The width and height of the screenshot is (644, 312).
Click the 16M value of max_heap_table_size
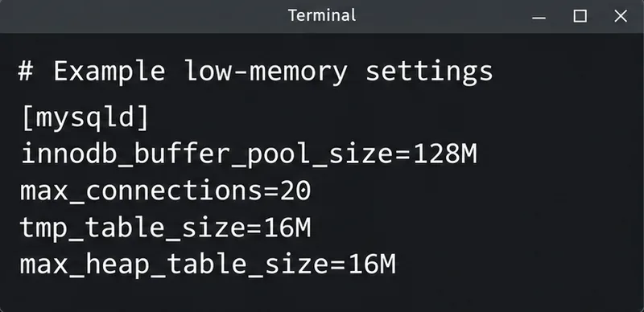[372, 264]
